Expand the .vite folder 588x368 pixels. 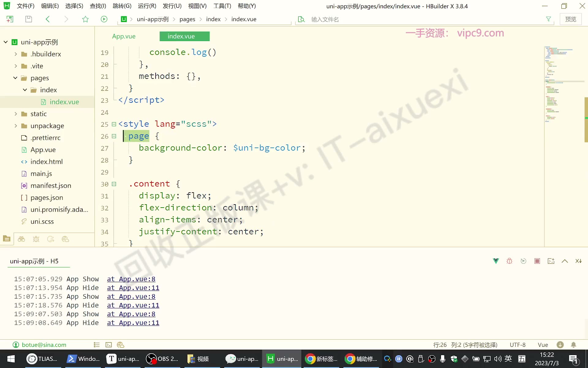click(x=16, y=66)
